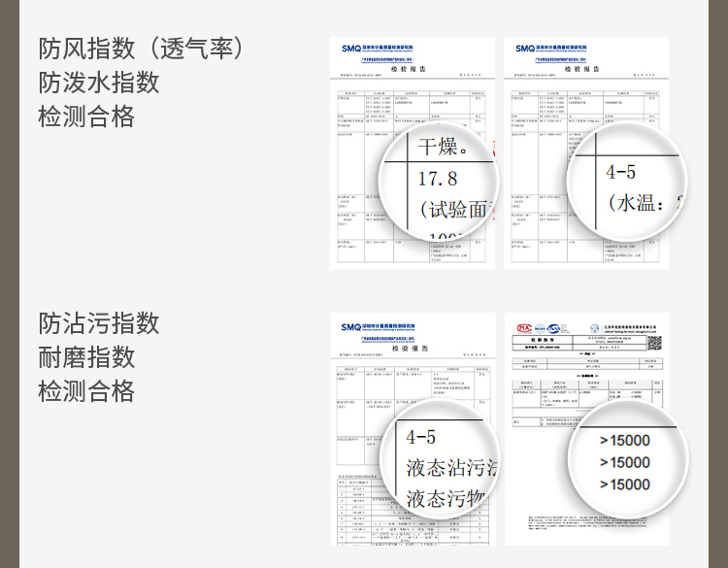Click the QR code on the abrasion report
Image resolution: width=728 pixels, height=568 pixels.
[x=653, y=343]
